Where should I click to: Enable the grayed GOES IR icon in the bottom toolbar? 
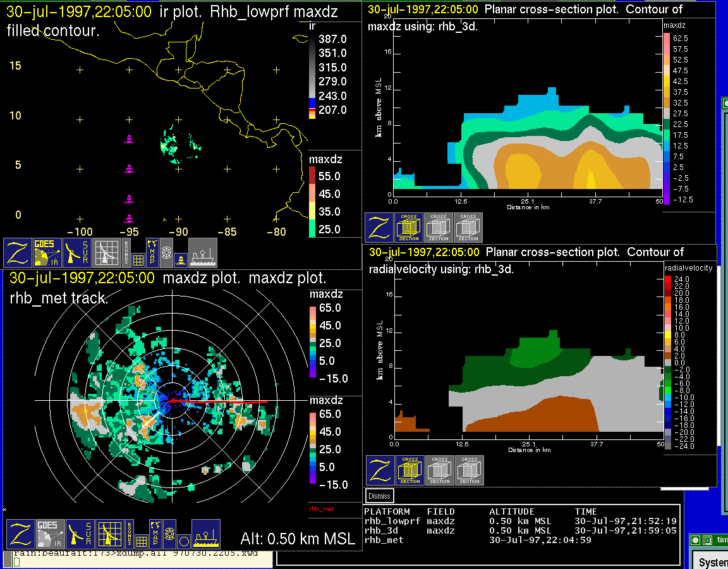tap(51, 534)
